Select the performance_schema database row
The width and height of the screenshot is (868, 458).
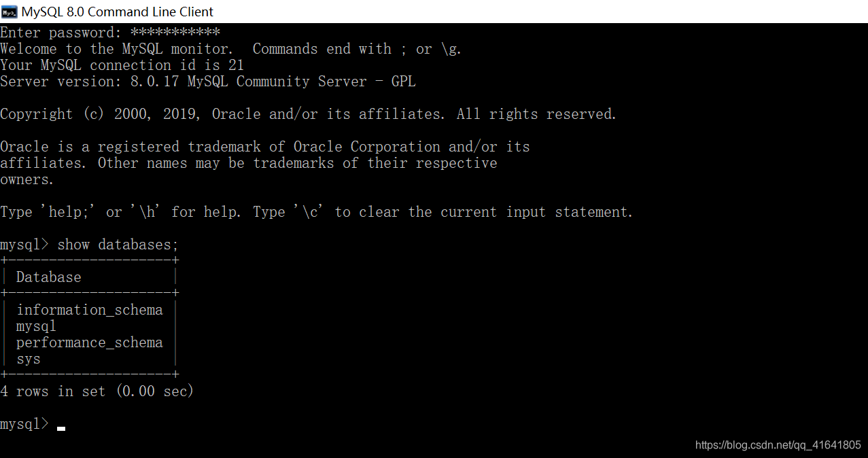[90, 342]
